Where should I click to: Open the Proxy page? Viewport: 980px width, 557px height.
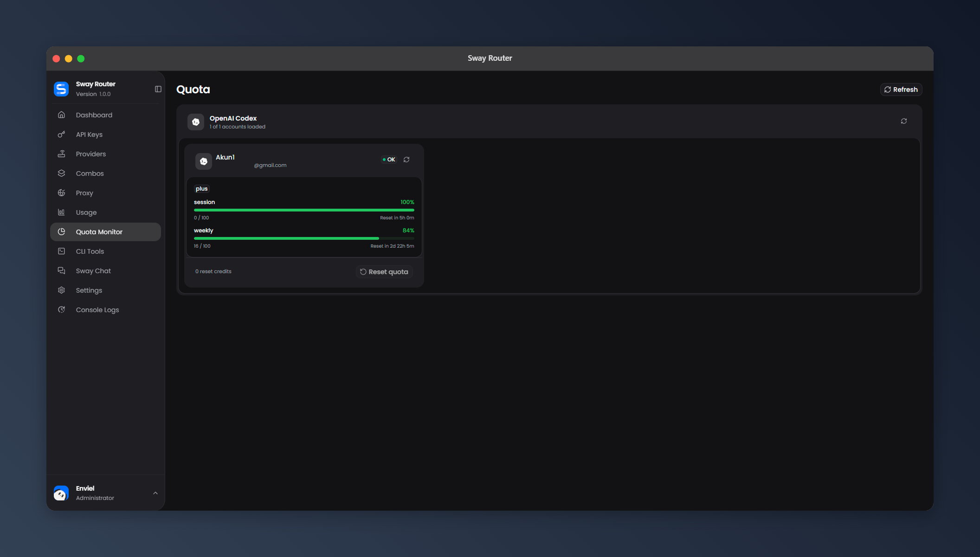105,193
